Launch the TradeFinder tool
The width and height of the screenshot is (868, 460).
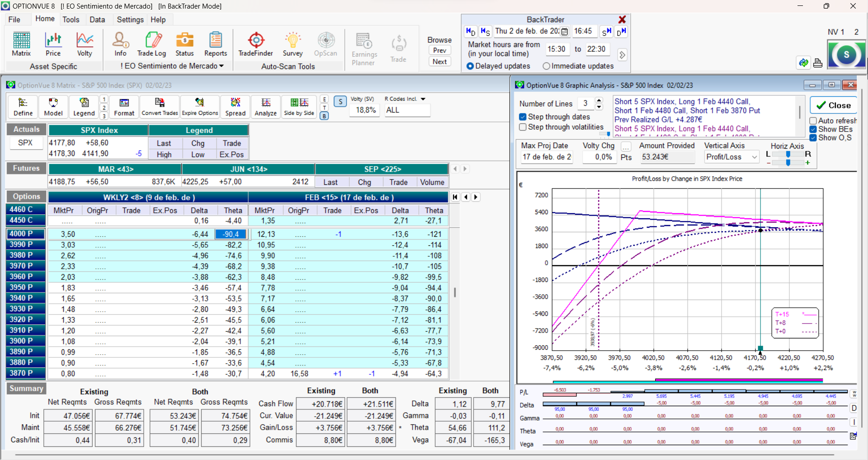(x=256, y=44)
